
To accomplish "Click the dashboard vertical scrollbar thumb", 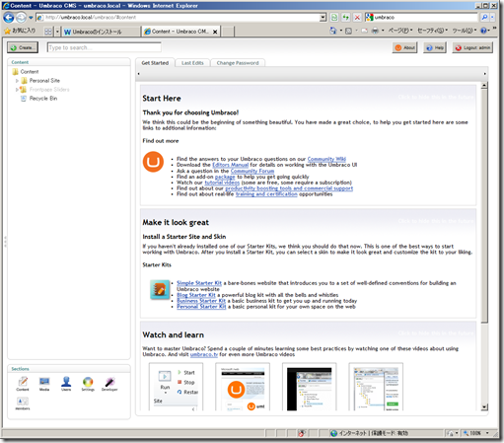I will pyautogui.click(x=484, y=205).
